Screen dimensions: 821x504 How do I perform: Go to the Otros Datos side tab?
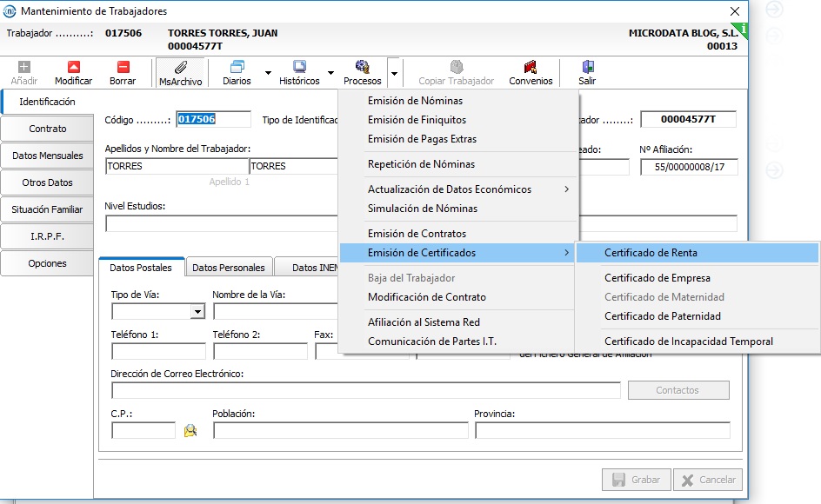[47, 182]
